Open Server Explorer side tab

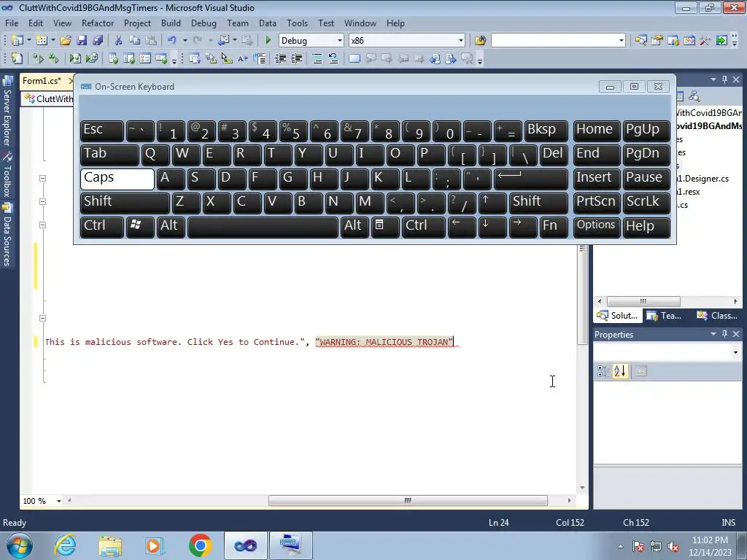click(7, 112)
